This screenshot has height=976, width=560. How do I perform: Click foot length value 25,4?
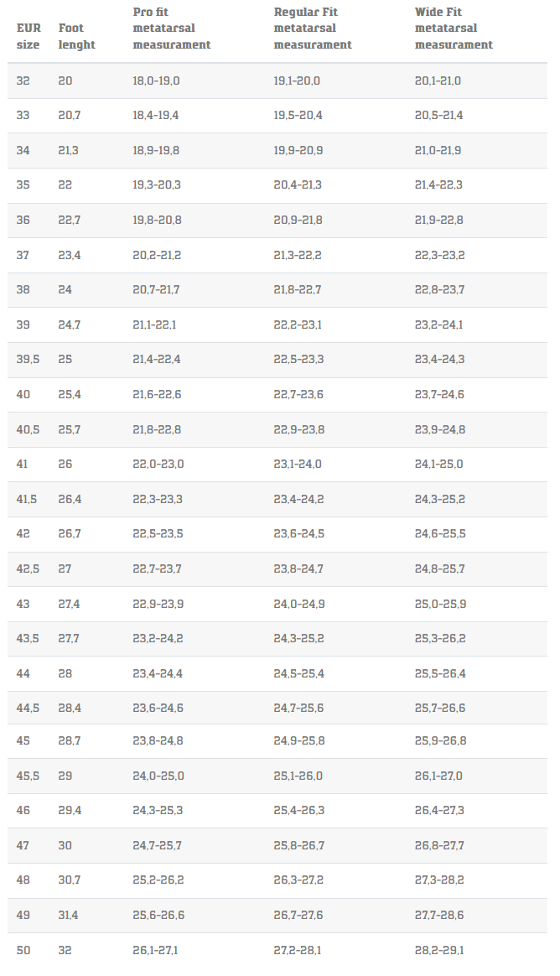(70, 395)
